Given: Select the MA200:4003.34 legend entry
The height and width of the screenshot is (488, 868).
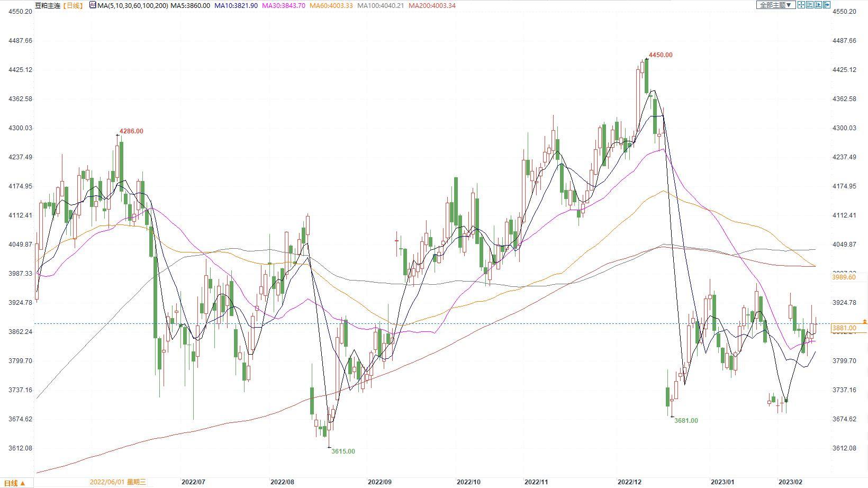Looking at the screenshot, I should coord(432,5).
